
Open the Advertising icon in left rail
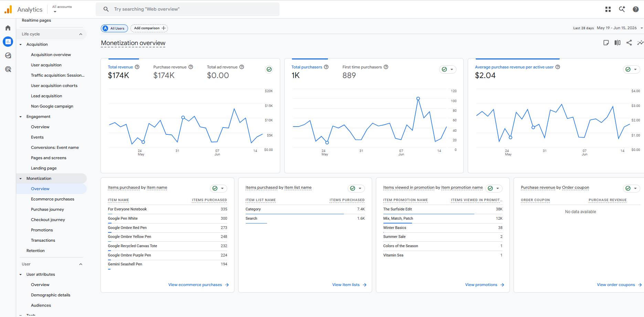[8, 69]
